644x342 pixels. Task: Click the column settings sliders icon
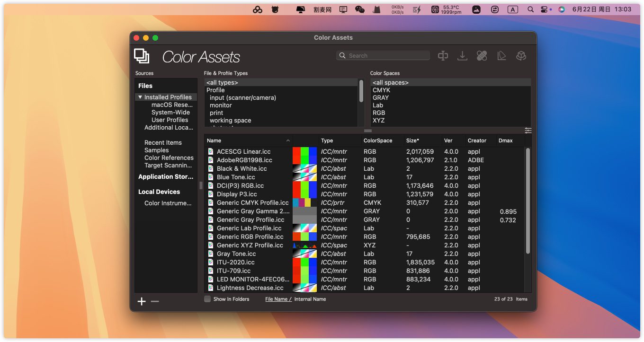pyautogui.click(x=528, y=131)
